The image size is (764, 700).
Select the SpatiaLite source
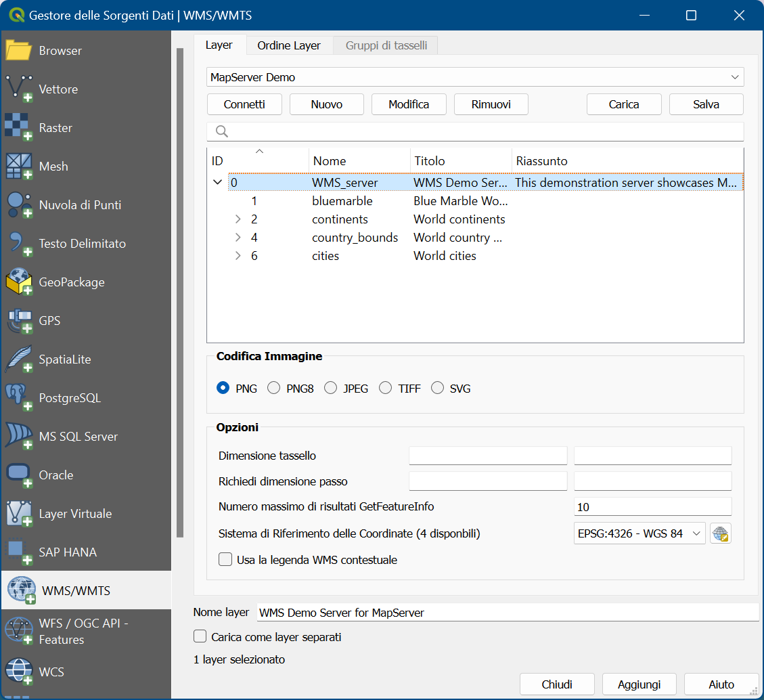(x=86, y=359)
